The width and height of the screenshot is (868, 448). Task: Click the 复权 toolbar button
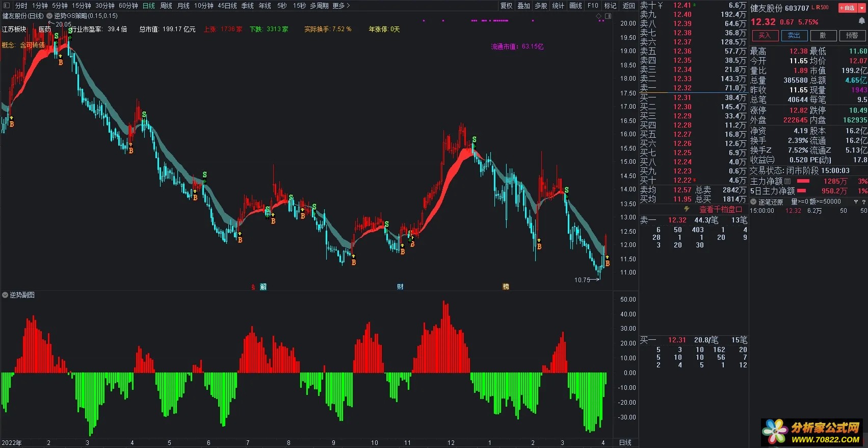coord(506,6)
